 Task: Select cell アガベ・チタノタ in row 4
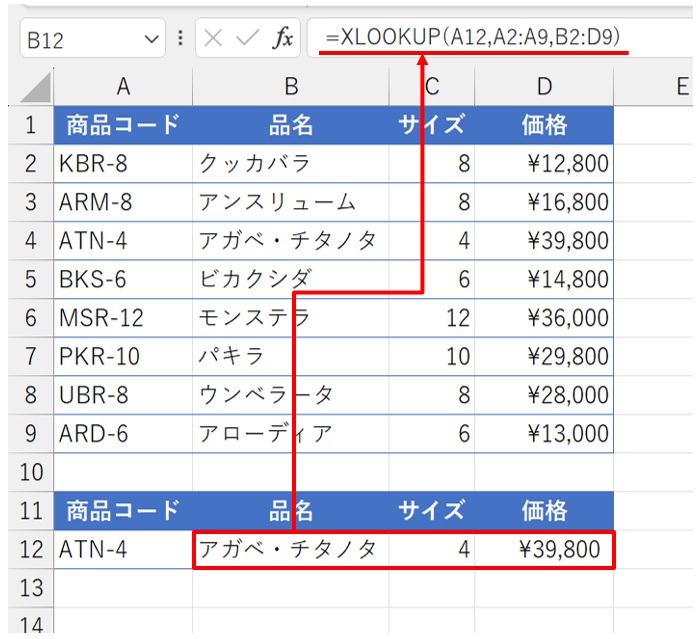click(291, 241)
